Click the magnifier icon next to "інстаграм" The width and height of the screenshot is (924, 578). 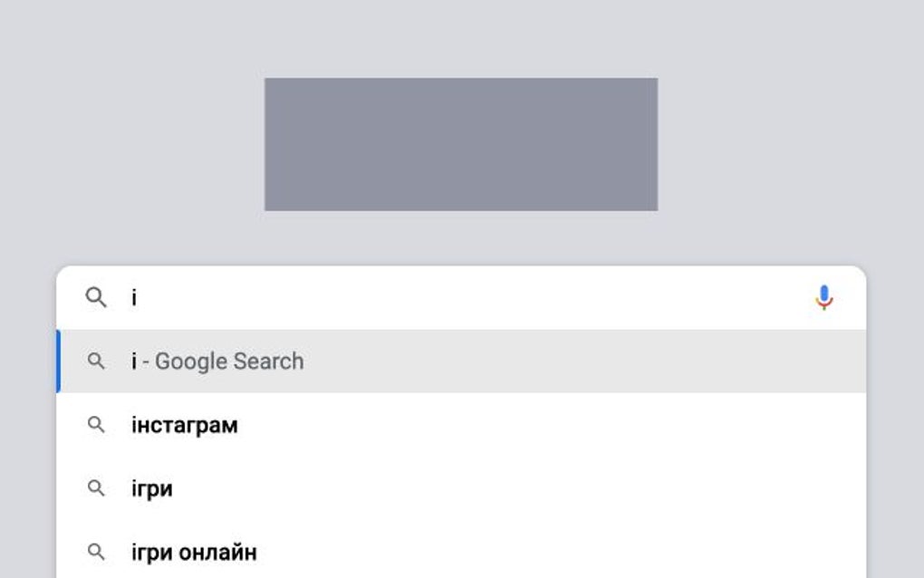click(x=96, y=424)
